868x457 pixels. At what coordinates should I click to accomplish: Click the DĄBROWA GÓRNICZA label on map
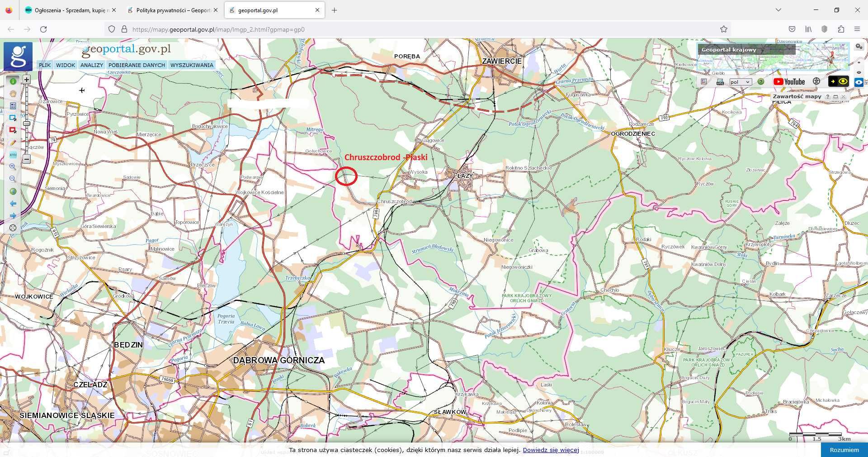click(279, 360)
